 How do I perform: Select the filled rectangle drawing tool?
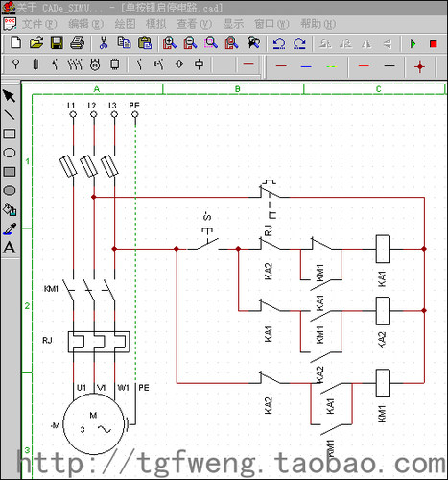(x=10, y=172)
